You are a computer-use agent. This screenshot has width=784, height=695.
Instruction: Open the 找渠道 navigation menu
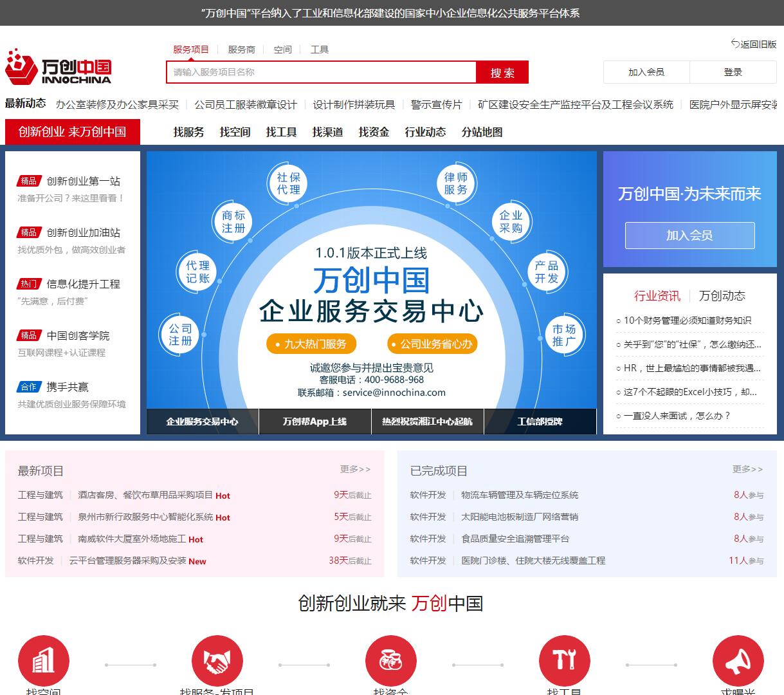pyautogui.click(x=327, y=132)
